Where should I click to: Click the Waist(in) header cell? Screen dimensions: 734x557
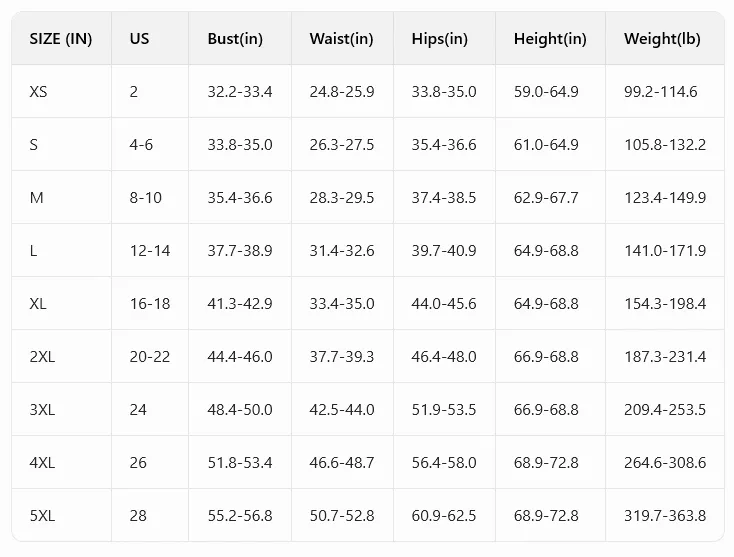click(x=341, y=38)
